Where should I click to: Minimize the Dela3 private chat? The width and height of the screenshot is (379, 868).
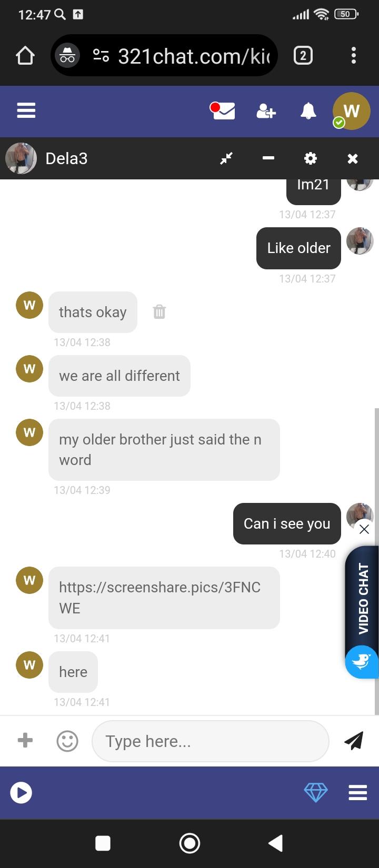point(268,158)
